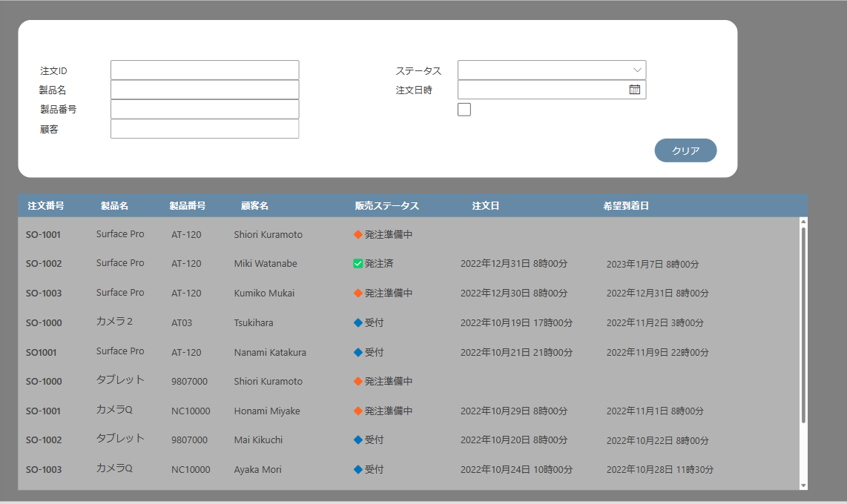
Task: Select customer Tsukihara
Action: (x=254, y=322)
